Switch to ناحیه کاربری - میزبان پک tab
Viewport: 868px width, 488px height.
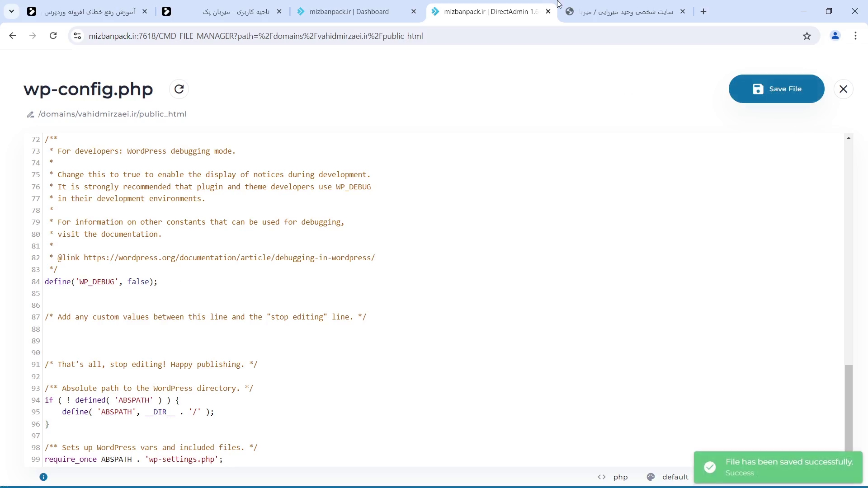(x=223, y=12)
